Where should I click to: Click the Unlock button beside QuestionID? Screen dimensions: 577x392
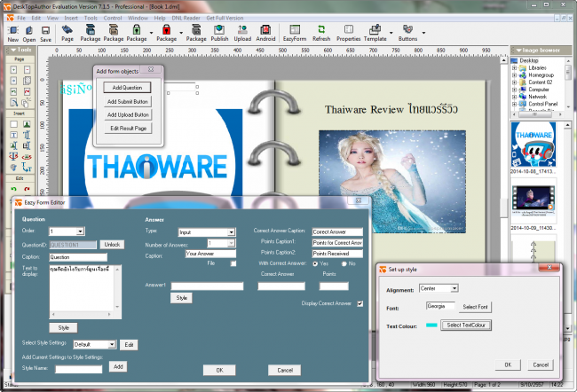(x=112, y=245)
